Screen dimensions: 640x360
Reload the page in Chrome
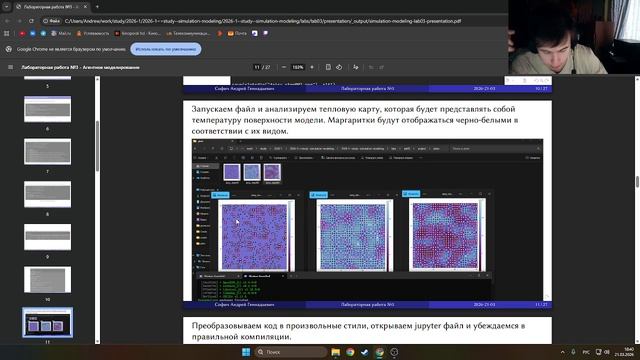(31, 21)
